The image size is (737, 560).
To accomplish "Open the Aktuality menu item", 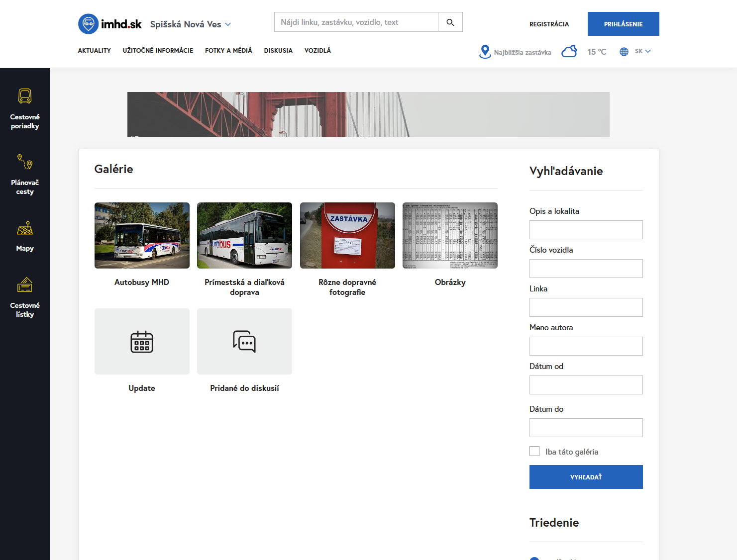I will click(94, 51).
